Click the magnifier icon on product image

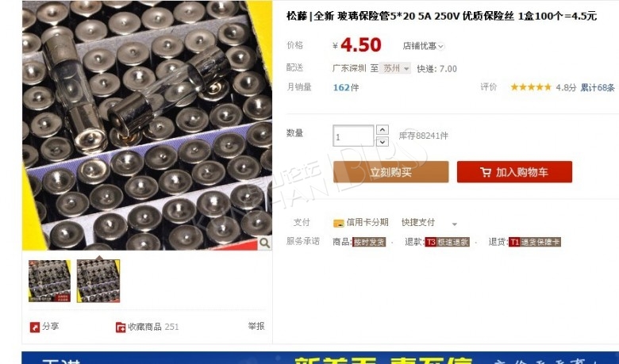[x=264, y=243]
